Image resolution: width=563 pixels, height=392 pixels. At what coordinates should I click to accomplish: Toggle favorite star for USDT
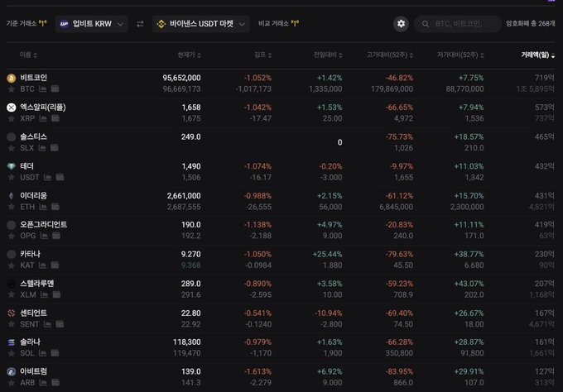[12, 177]
